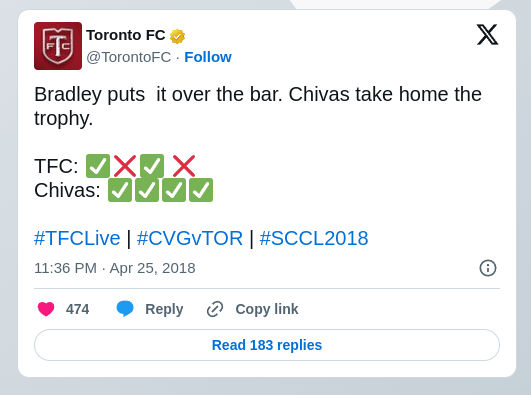Open the #TFCLive hashtag
The image size is (531, 395).
[x=77, y=238]
